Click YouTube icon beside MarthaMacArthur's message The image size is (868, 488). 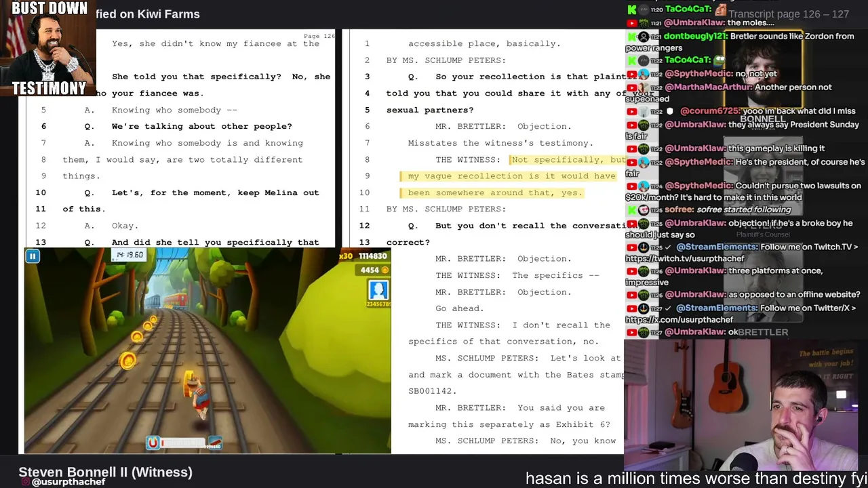(631, 87)
